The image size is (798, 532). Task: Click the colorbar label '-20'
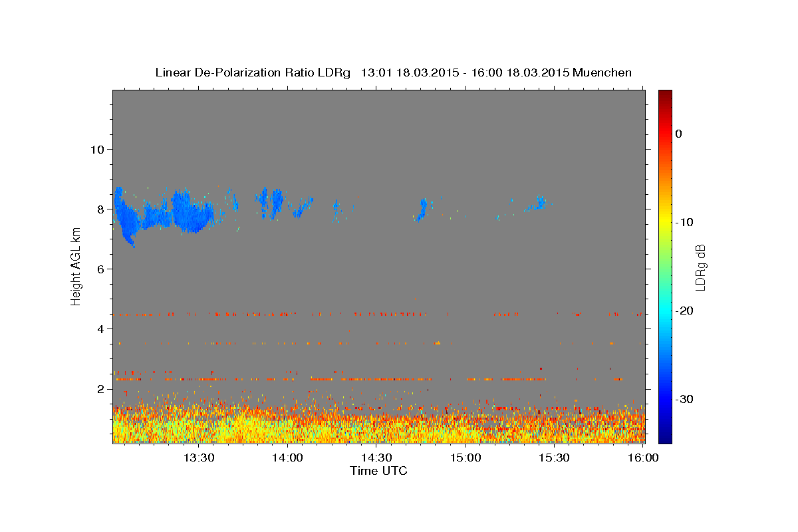click(x=684, y=311)
